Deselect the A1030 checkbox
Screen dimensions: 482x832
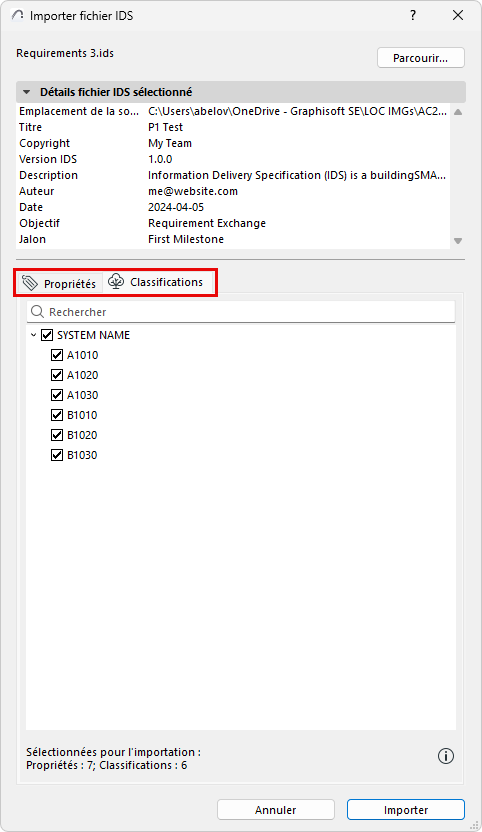point(57,395)
